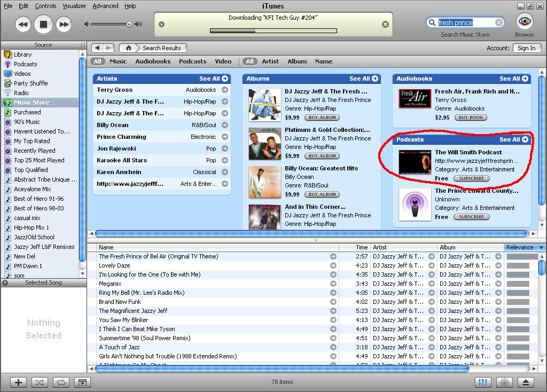The image size is (547, 392).
Task: Open the Browse eye icon
Action: 525,21
